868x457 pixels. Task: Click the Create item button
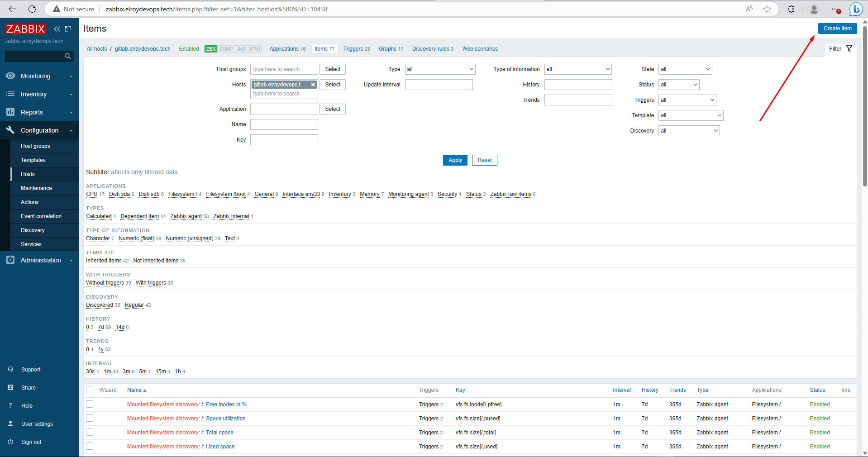coord(837,29)
